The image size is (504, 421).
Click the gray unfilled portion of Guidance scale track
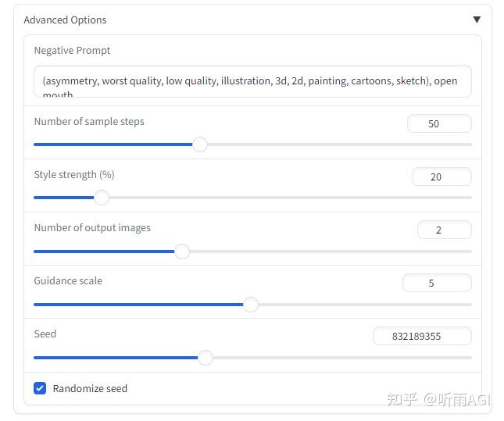click(365, 304)
